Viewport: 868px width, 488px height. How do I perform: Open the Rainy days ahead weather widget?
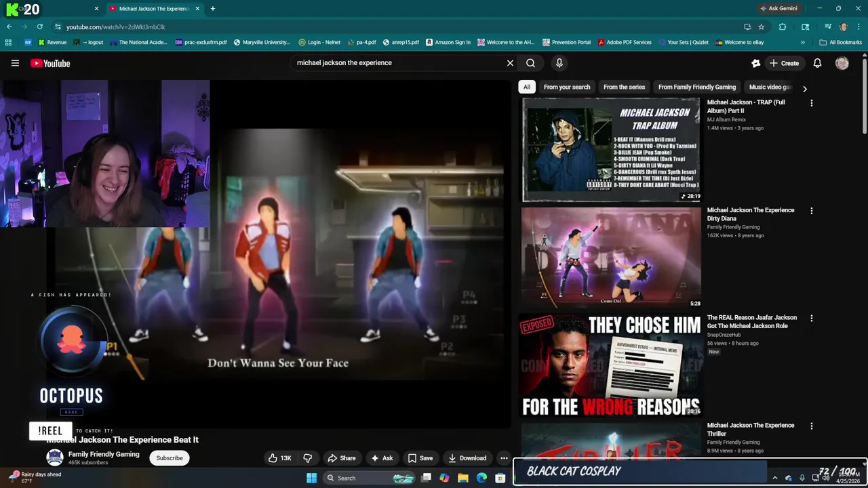click(35, 478)
